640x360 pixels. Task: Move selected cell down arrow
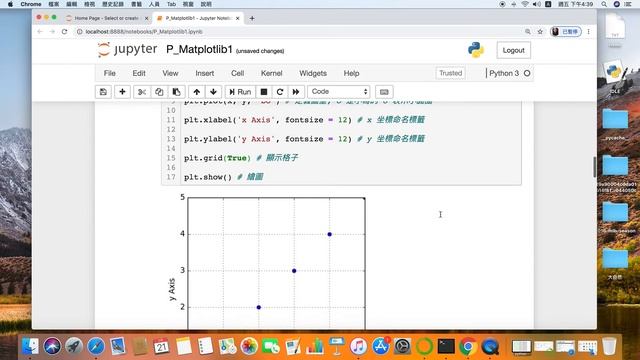[x=213, y=92]
